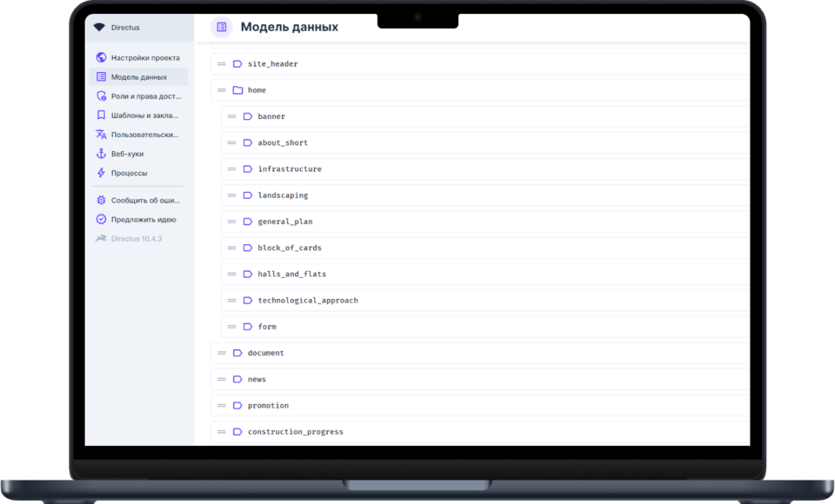Open the news collection
Viewport: 835px width, 504px height.
480,379
